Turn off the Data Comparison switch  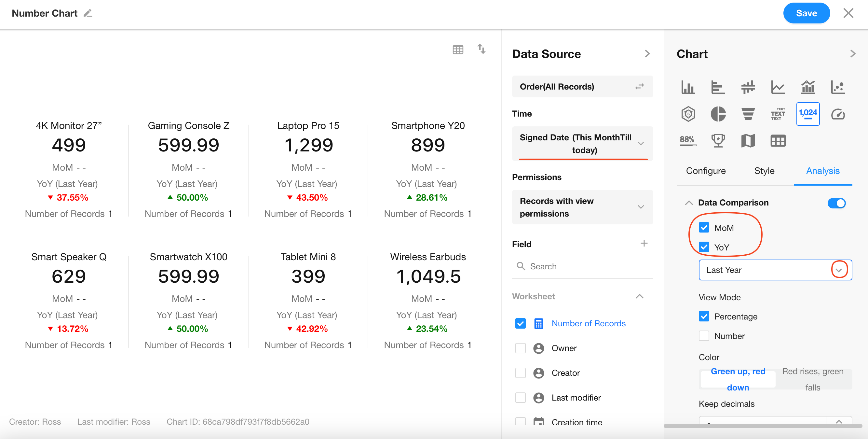836,203
